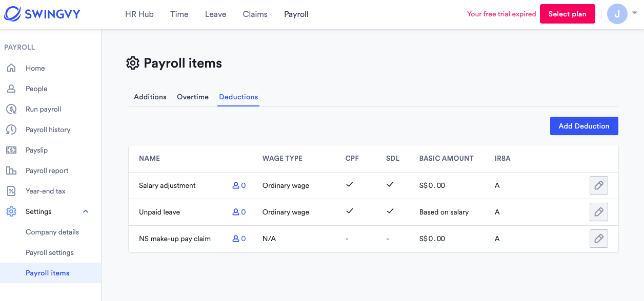View employees assigned to Salary adjustment
Screen dimensions: 644x301
point(239,185)
